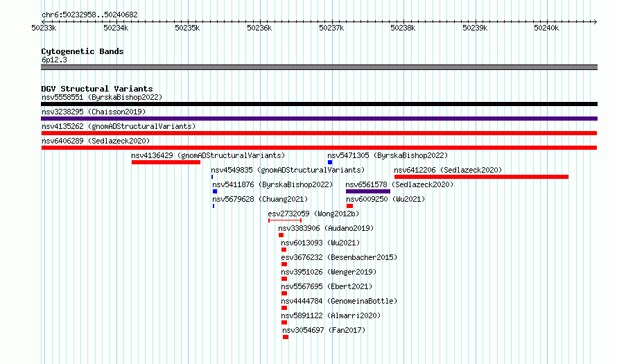Click the red nsv6013093 marker
The height and width of the screenshot is (364, 617).
[284, 250]
